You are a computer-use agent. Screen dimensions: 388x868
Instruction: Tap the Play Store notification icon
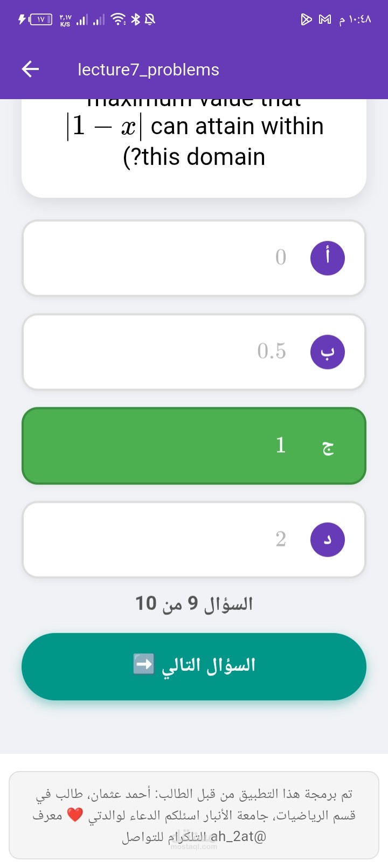(306, 20)
